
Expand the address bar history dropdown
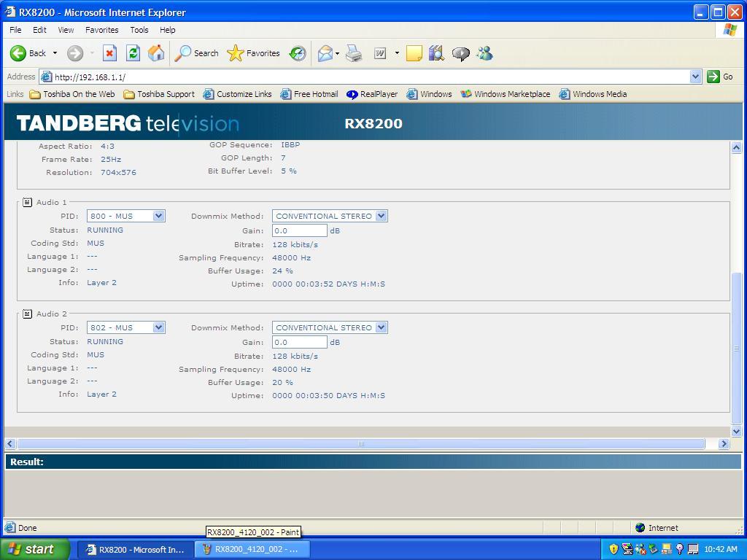695,77
